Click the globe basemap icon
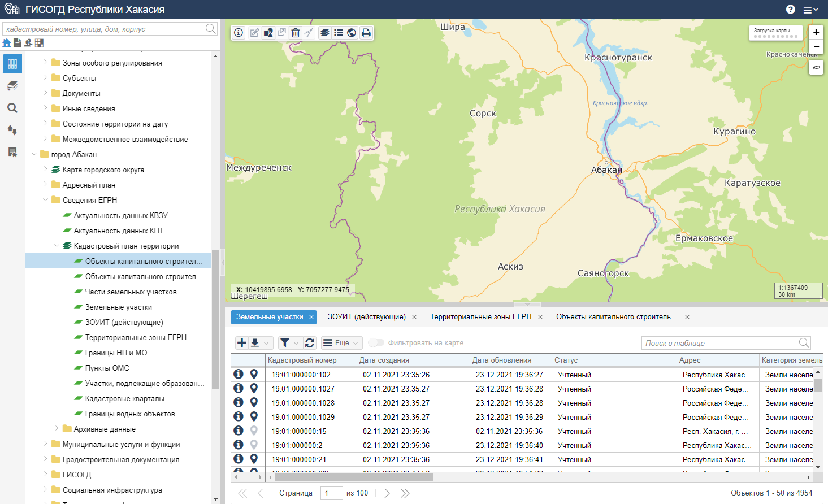This screenshot has width=828, height=504. click(x=352, y=33)
